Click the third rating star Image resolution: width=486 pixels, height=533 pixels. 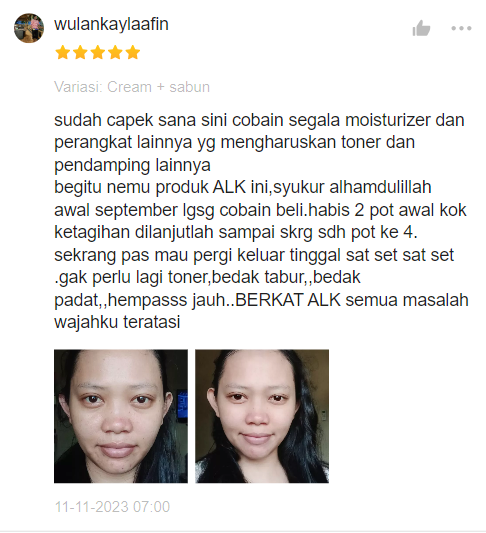coord(98,52)
